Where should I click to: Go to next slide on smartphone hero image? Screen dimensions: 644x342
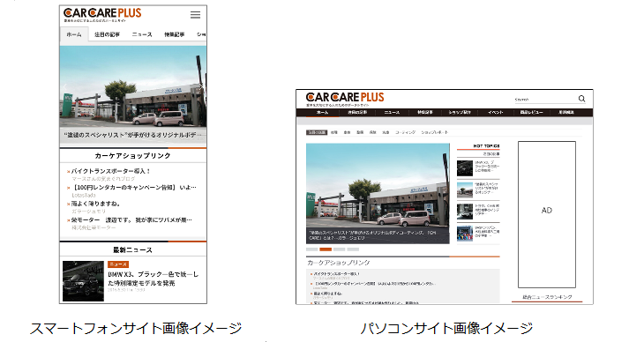(x=200, y=87)
